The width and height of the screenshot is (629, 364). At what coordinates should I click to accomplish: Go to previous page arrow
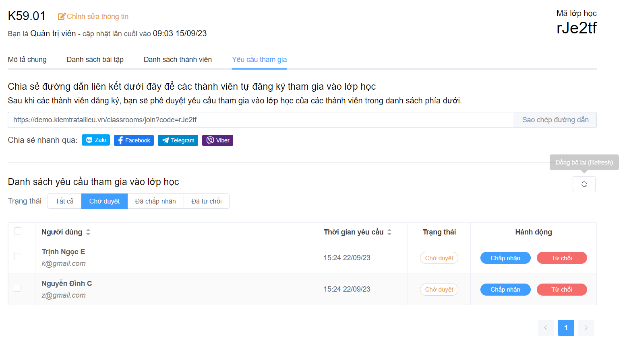[x=546, y=328]
